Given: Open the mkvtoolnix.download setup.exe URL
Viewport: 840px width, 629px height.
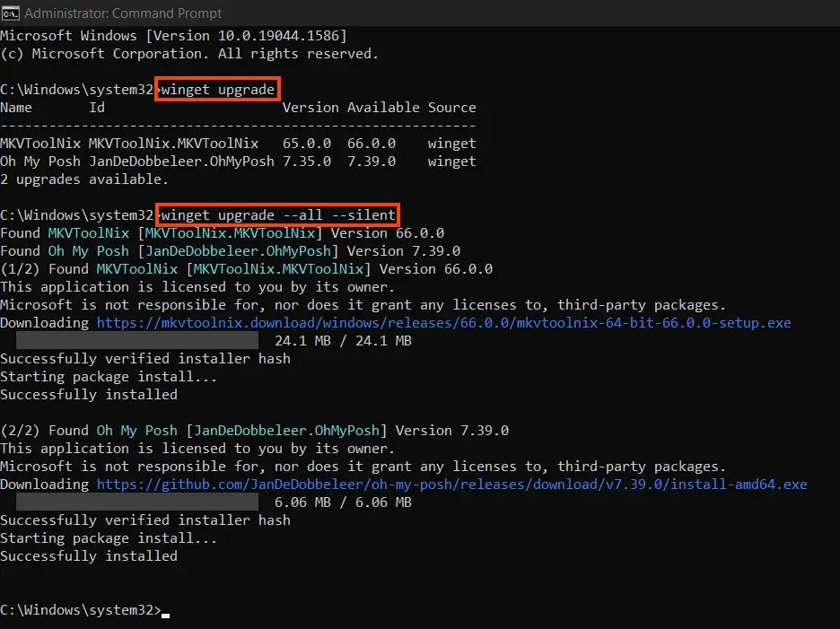Looking at the screenshot, I should pyautogui.click(x=443, y=323).
